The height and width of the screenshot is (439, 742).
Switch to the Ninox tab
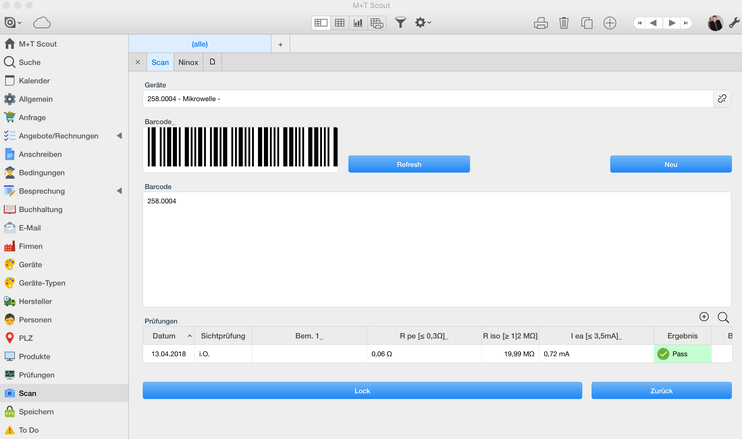[188, 62]
